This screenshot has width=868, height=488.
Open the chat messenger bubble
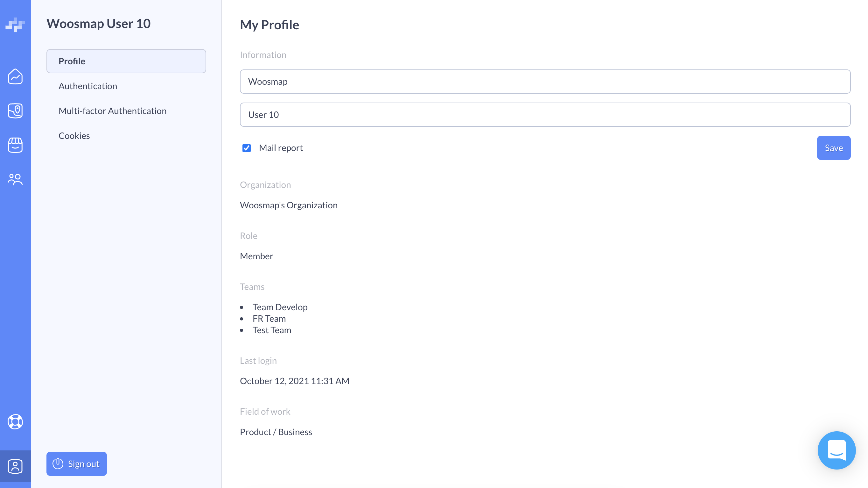pos(836,450)
